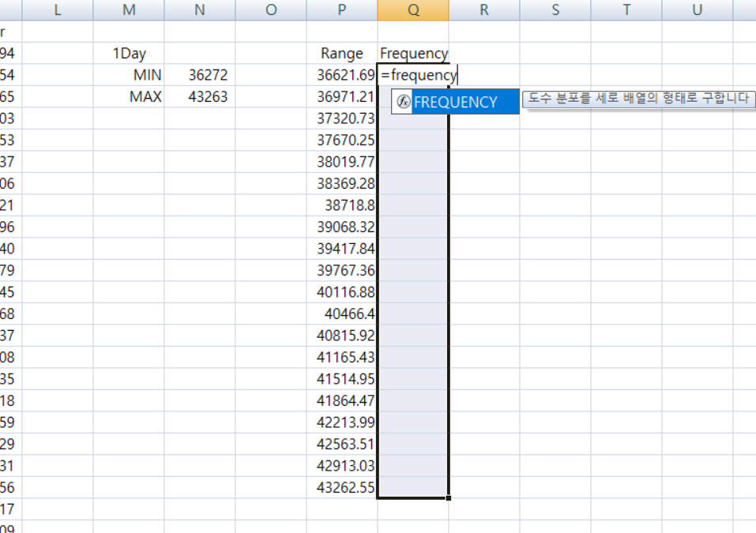Select the MAX label cell
This screenshot has height=533, width=756.
tap(129, 97)
